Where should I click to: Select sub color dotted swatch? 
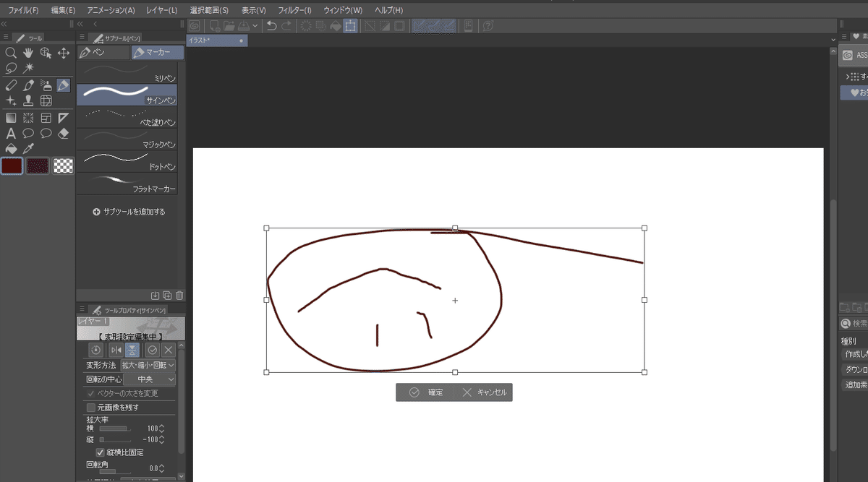click(38, 166)
